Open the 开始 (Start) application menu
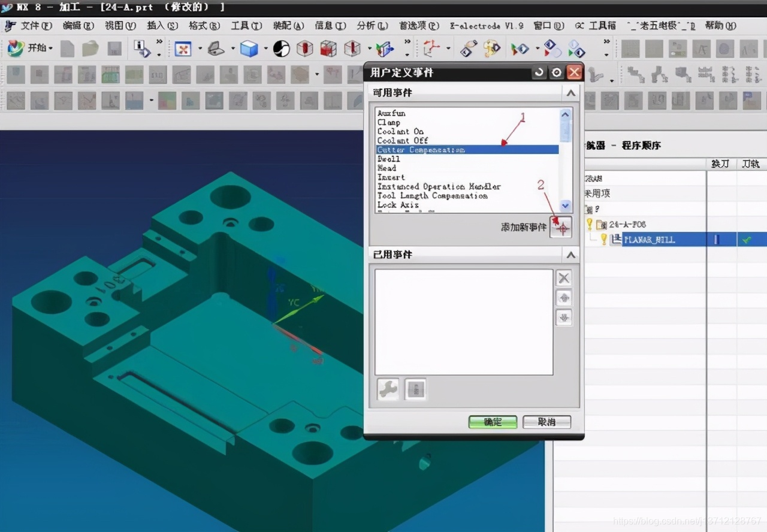The height and width of the screenshot is (532, 767). coord(30,48)
